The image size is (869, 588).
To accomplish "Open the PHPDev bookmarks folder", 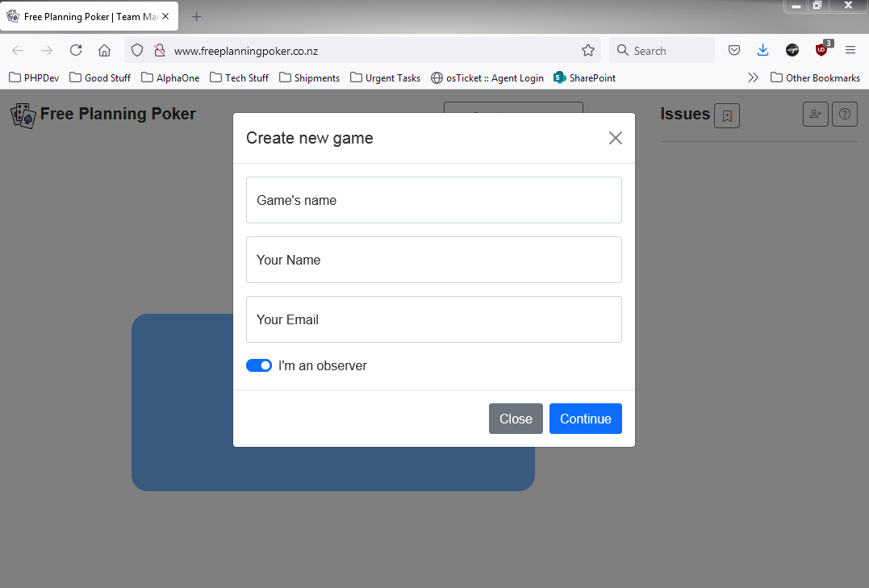I will point(34,78).
